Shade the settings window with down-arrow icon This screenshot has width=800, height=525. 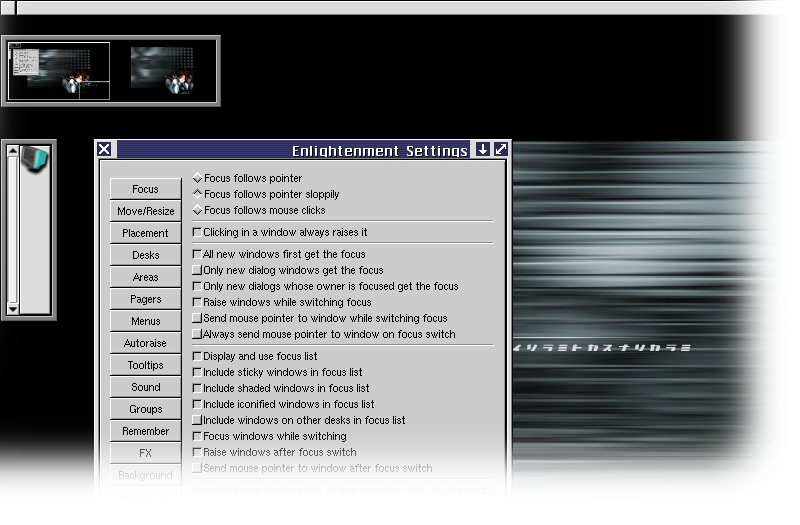(483, 149)
